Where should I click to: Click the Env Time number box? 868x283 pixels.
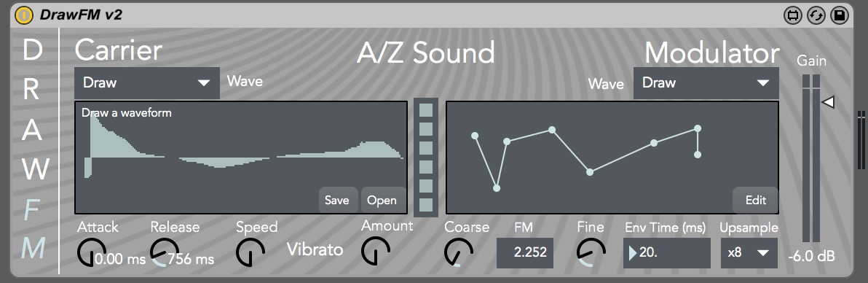667,253
